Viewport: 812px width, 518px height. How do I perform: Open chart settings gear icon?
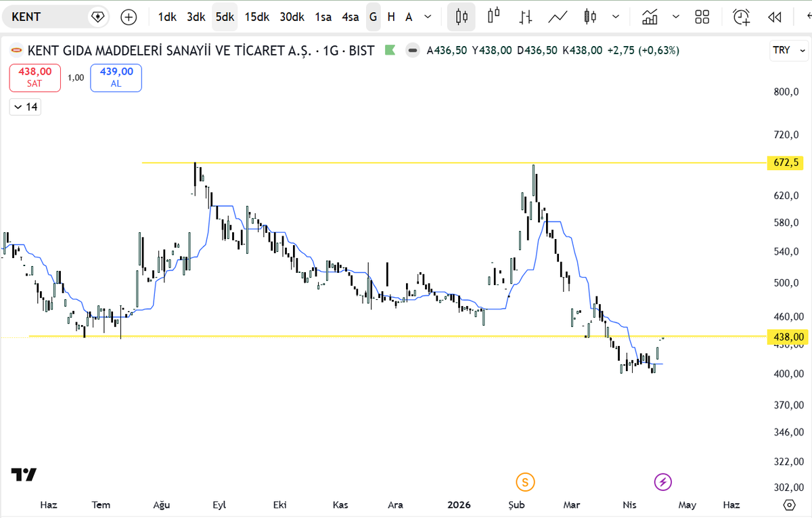(x=788, y=504)
